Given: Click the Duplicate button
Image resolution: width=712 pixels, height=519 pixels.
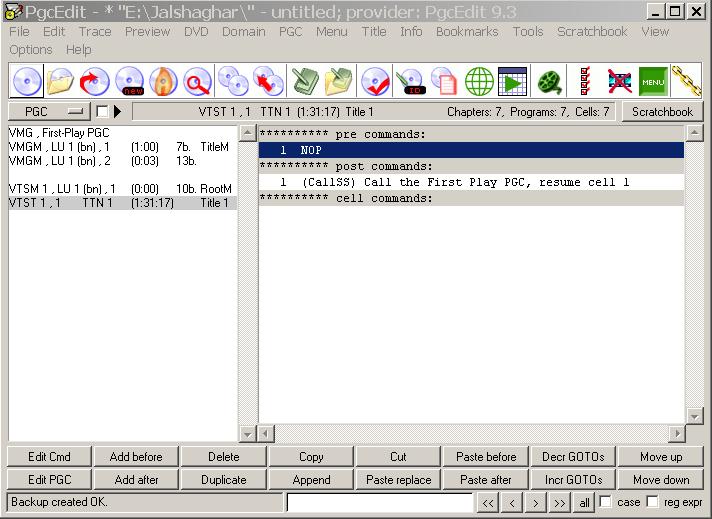Looking at the screenshot, I should (x=223, y=479).
